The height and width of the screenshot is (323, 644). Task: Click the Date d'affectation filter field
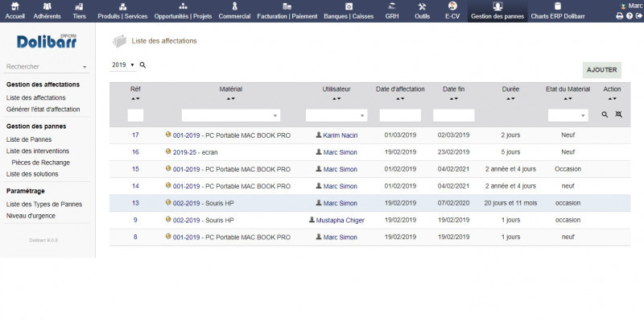400,115
